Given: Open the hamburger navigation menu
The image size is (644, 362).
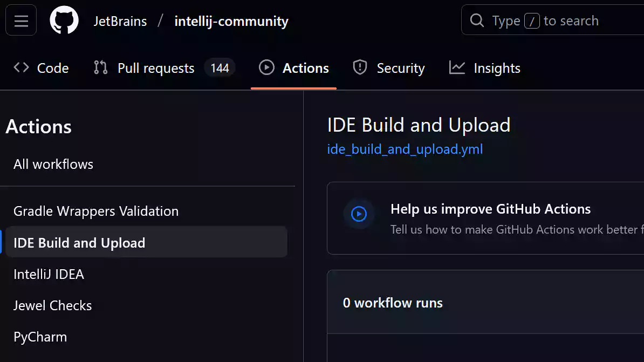Looking at the screenshot, I should [x=21, y=21].
